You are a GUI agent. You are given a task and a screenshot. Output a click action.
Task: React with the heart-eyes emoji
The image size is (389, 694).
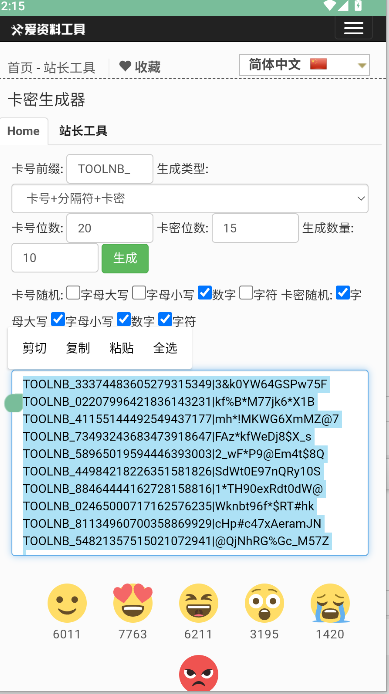133,603
